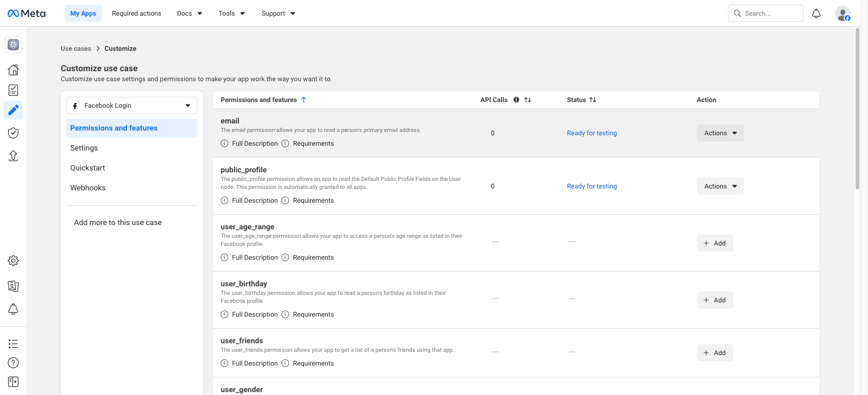The height and width of the screenshot is (395, 868).
Task: Open Full Description for email
Action: click(249, 143)
